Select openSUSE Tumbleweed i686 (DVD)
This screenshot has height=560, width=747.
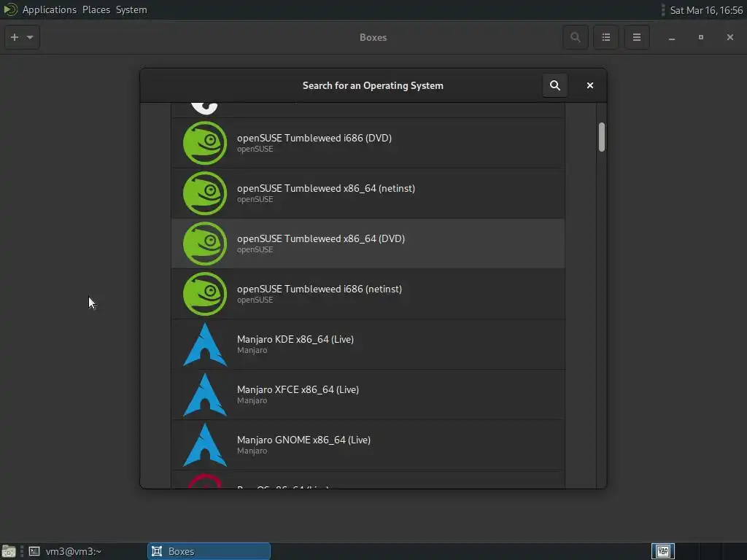[x=368, y=143]
